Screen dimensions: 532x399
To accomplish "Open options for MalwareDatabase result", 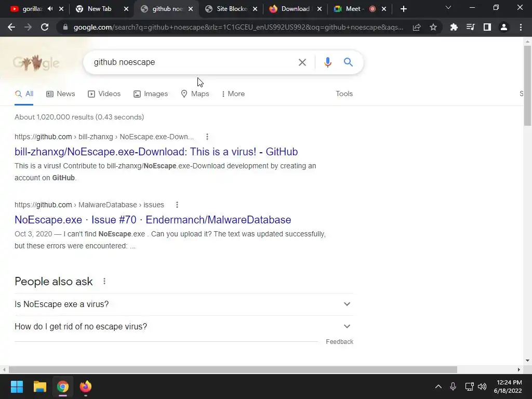I will point(177,205).
